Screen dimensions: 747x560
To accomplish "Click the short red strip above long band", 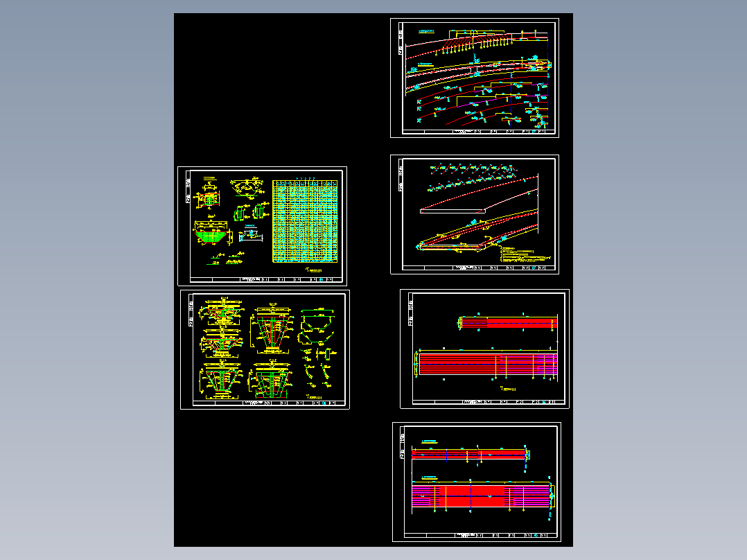I will point(508,323).
